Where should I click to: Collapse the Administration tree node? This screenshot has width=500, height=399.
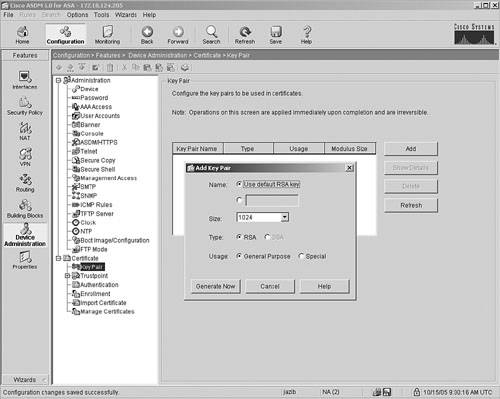[59, 80]
